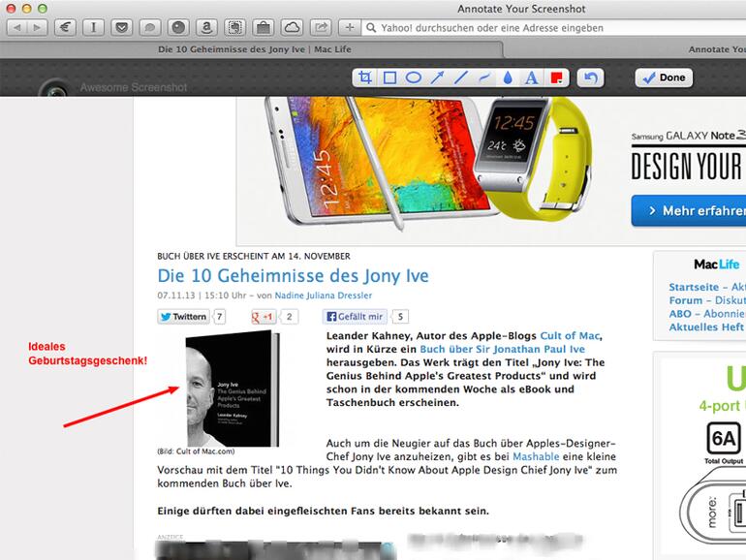Select the Blur droplet tool
746x560 pixels.
pyautogui.click(x=508, y=78)
